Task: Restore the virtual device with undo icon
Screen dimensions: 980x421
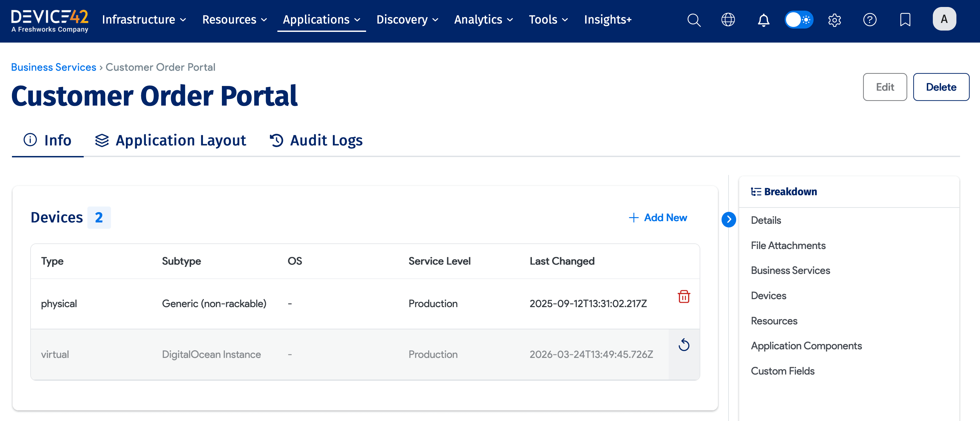Action: pyautogui.click(x=684, y=345)
